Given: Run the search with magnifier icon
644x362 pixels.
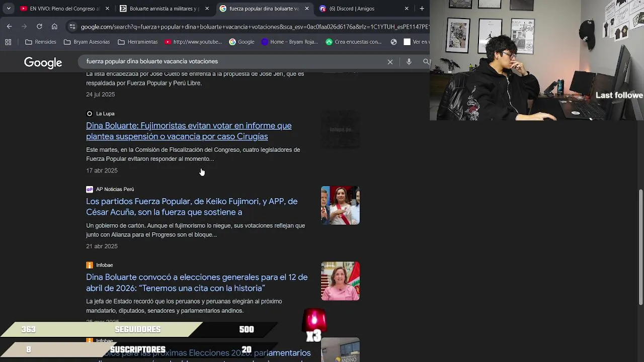Looking at the screenshot, I should tap(426, 61).
